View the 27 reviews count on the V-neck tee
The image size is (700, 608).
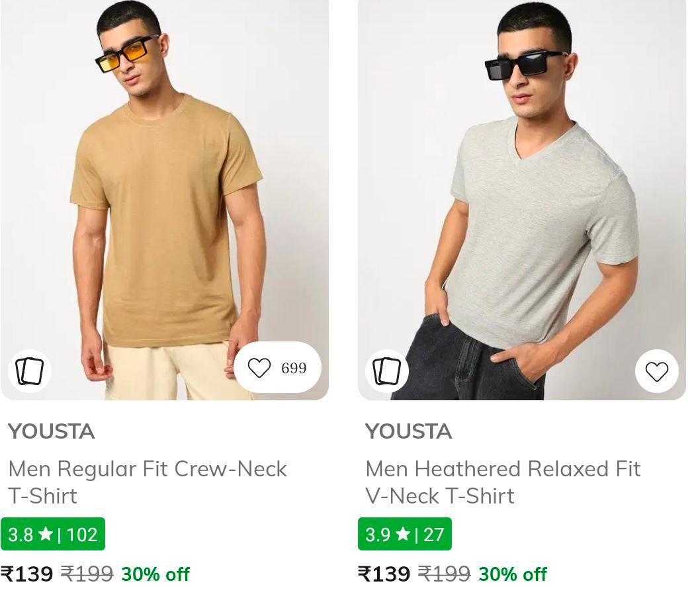pos(433,535)
